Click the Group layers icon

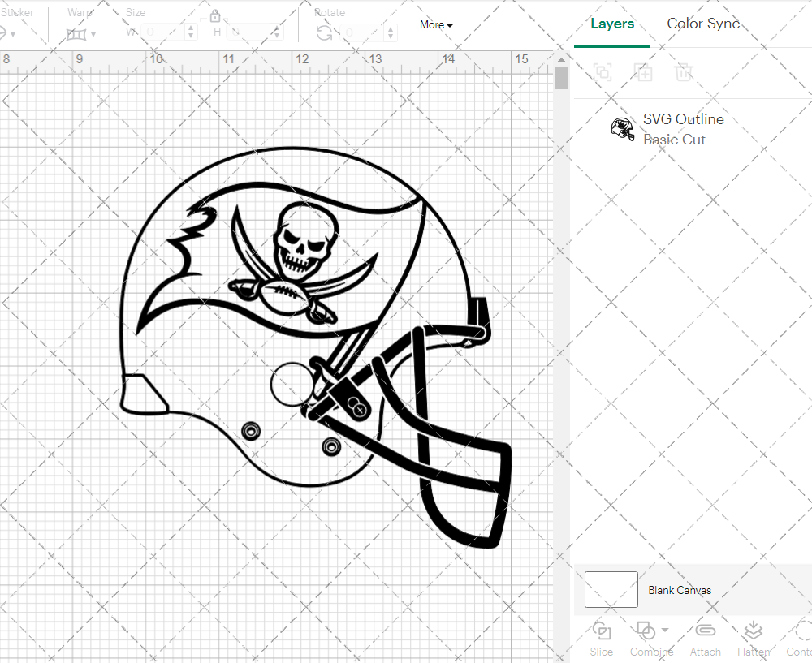(603, 72)
